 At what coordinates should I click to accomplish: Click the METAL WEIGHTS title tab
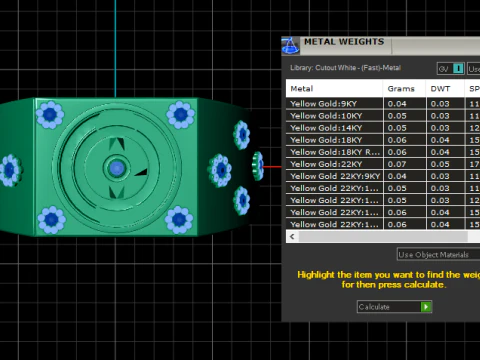click(x=344, y=42)
